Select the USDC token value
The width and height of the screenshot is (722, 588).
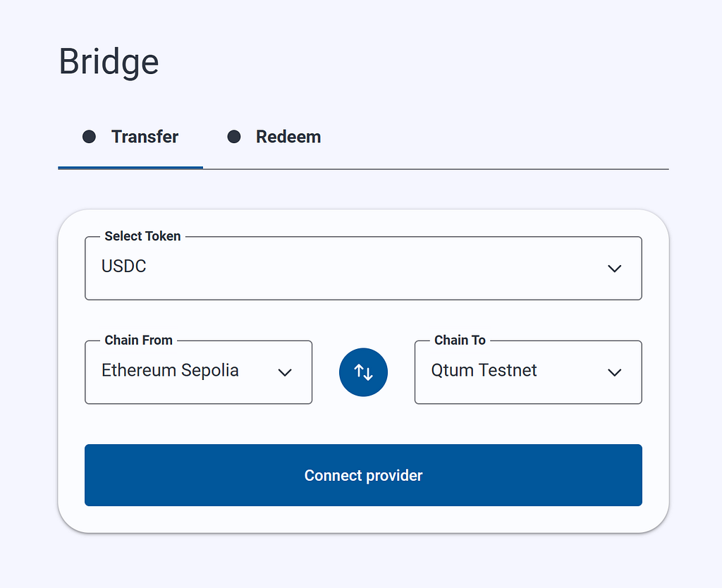tap(124, 266)
